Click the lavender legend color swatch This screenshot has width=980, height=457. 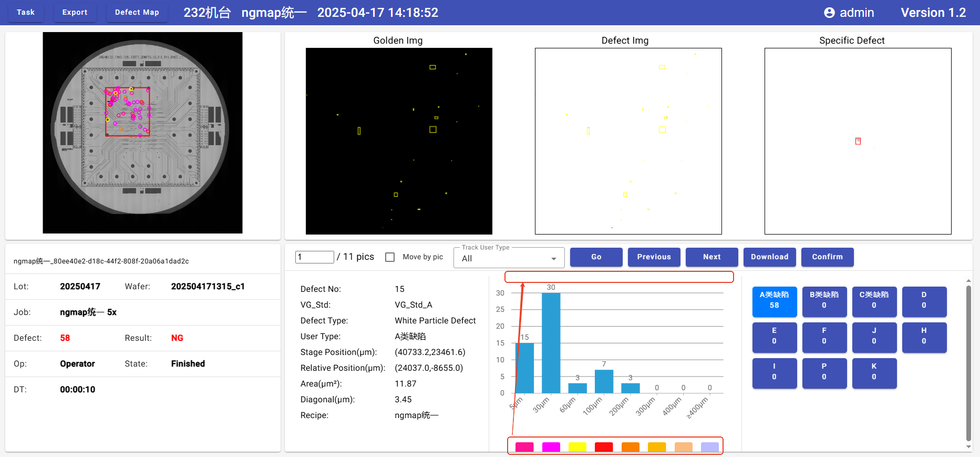click(x=710, y=447)
